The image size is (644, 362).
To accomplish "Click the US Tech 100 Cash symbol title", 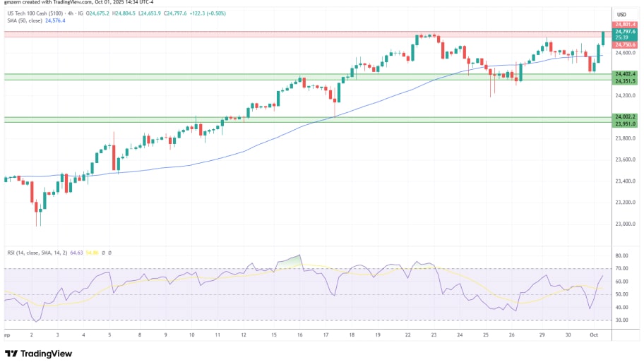I will [x=34, y=13].
